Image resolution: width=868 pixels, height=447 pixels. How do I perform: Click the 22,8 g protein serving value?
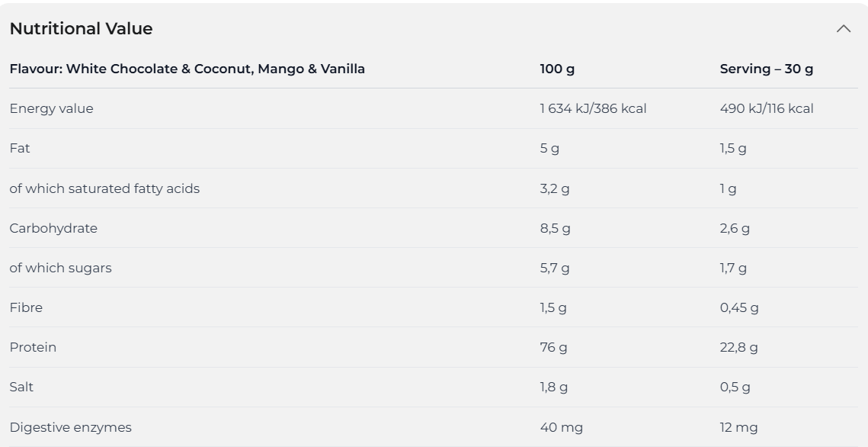coord(738,347)
